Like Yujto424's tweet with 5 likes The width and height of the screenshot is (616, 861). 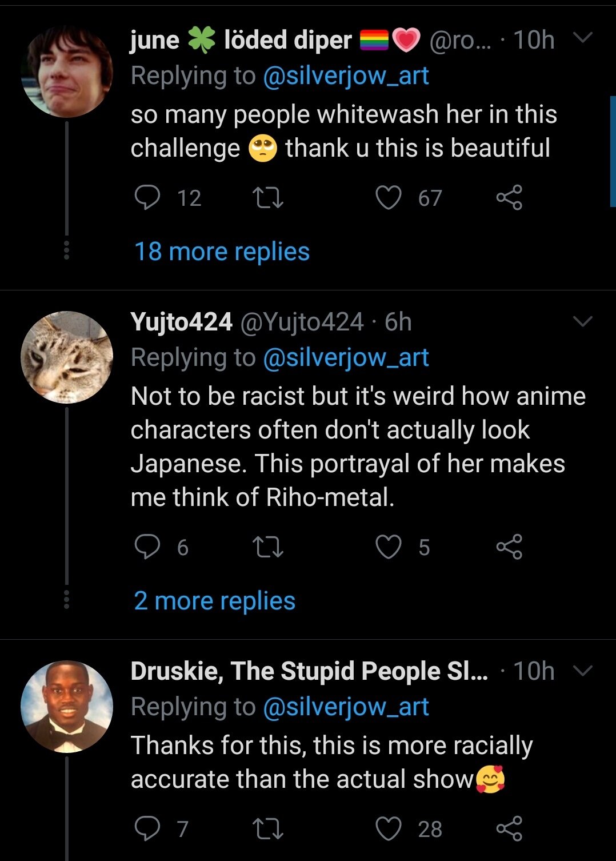tap(389, 547)
